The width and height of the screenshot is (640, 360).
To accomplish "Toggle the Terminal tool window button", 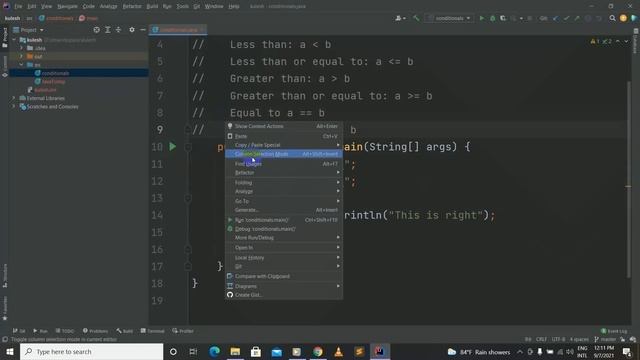I will point(152,331).
